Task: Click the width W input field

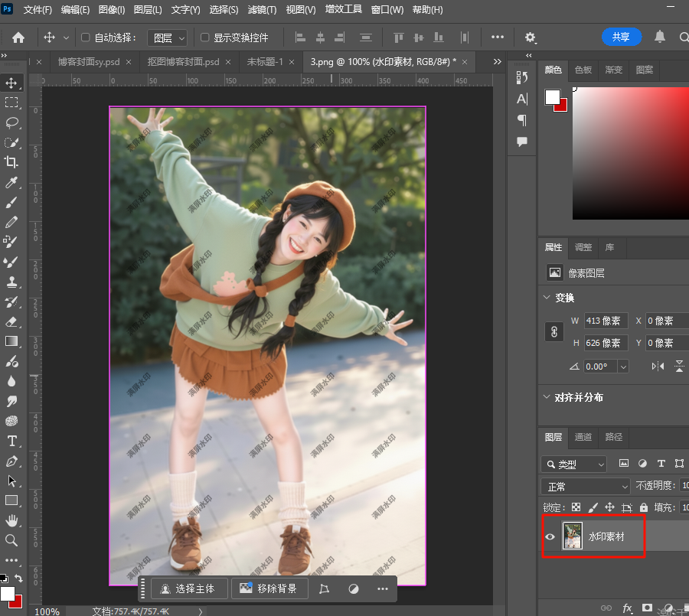Action: click(605, 321)
